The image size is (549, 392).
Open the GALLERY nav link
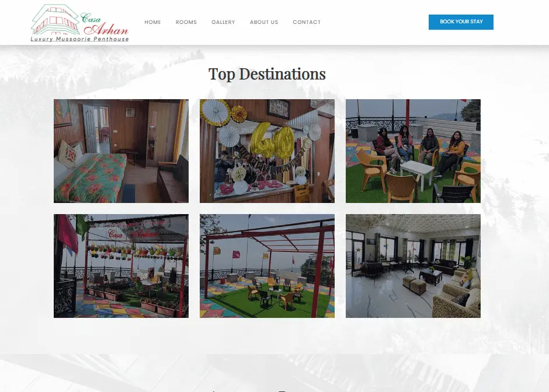coord(223,22)
